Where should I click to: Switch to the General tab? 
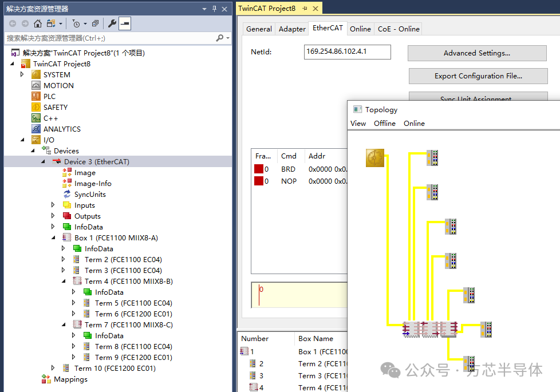pyautogui.click(x=259, y=29)
